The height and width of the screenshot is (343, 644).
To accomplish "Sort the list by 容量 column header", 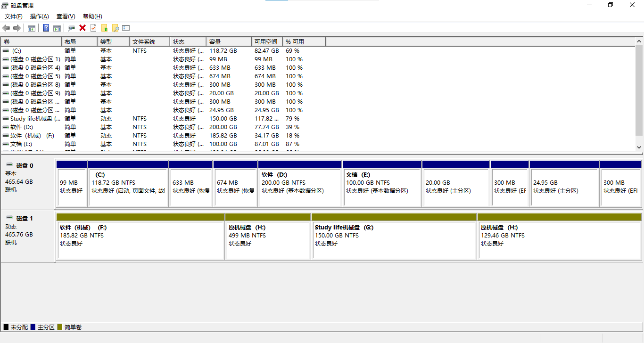I will (228, 42).
